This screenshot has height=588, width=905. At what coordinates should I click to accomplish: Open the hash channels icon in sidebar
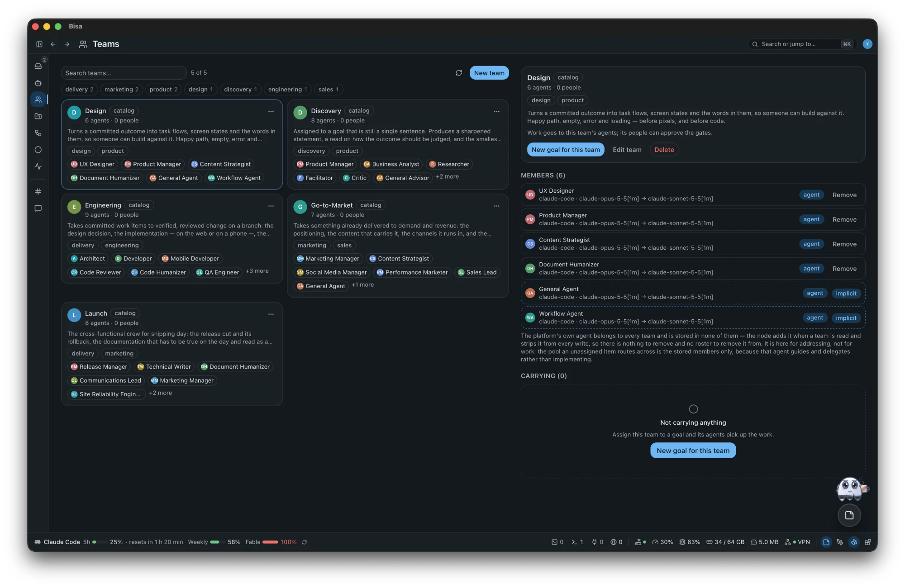[38, 192]
